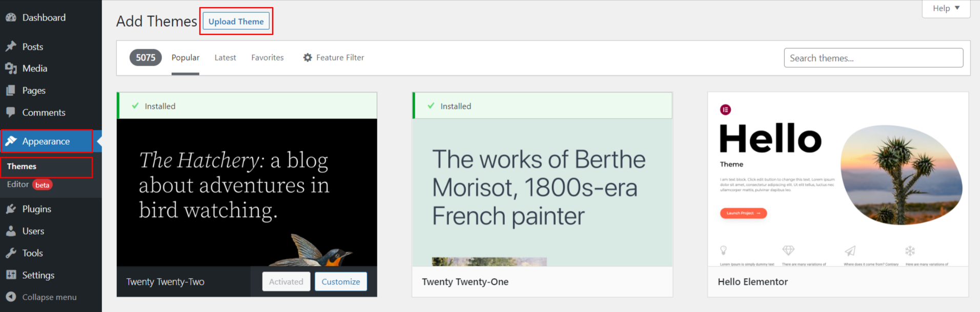
Task: Open Media via its camera icon
Action: point(11,68)
